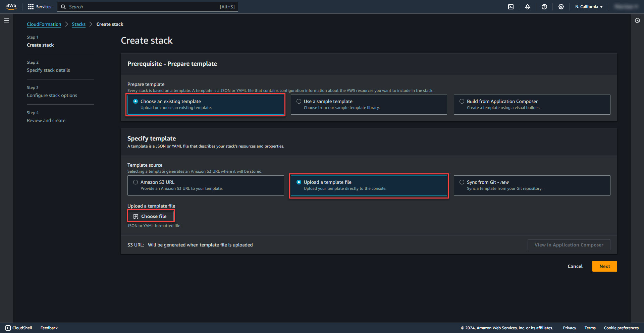644x333 pixels.
Task: Toggle the side navigation hamburger menu
Action: pyautogui.click(x=6, y=20)
